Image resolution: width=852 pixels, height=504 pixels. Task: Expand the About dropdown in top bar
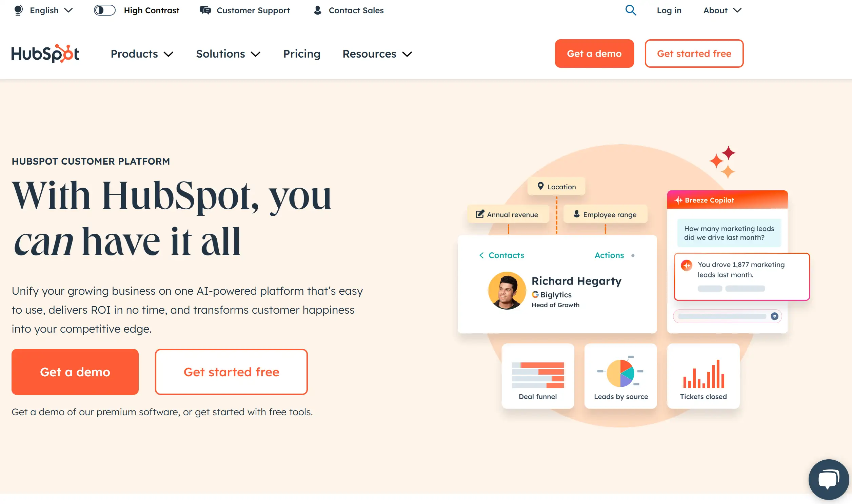721,10
